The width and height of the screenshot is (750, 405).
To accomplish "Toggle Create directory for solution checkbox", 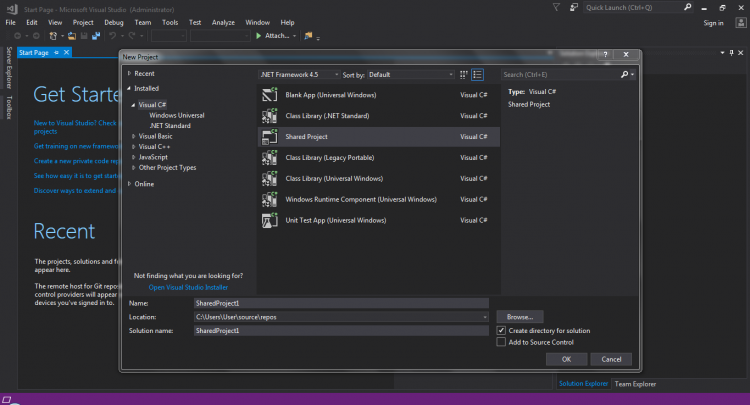I will [501, 330].
